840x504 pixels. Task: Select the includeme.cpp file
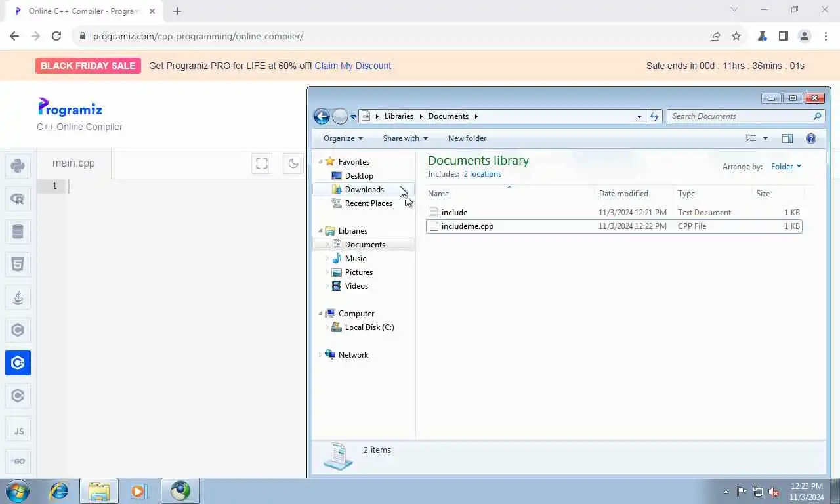click(x=614, y=226)
